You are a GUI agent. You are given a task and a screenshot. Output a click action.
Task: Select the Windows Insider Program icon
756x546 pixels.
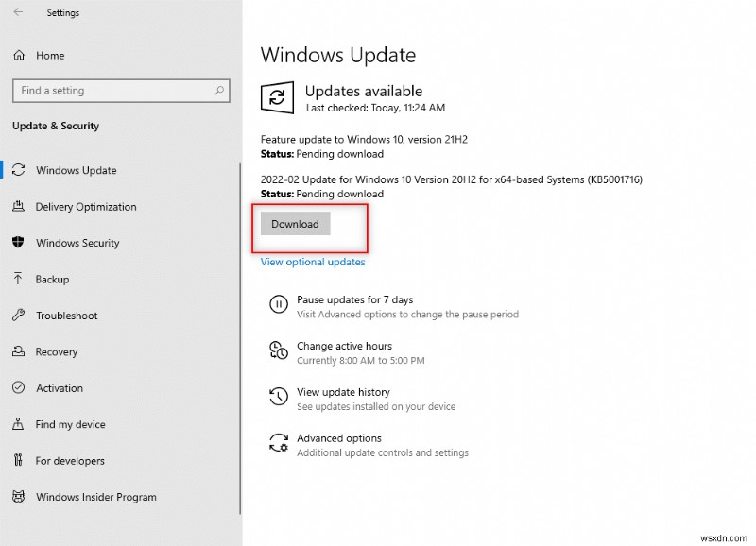tap(20, 497)
